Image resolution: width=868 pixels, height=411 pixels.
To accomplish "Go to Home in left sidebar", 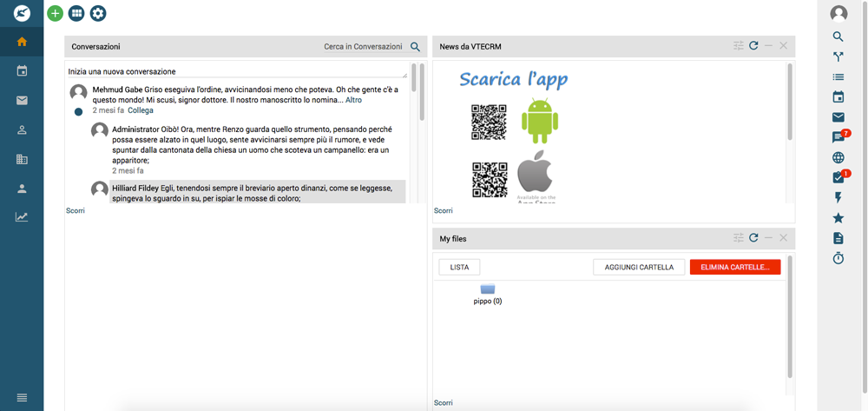I will click(x=22, y=42).
